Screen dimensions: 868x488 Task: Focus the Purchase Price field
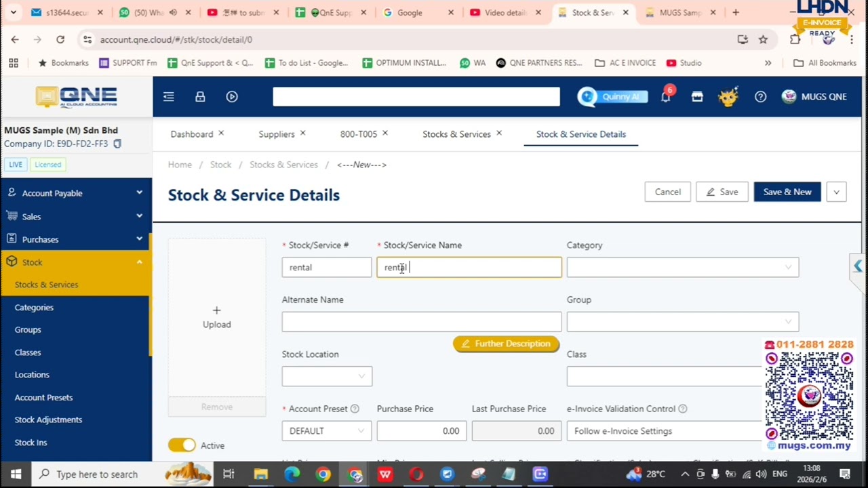(422, 431)
